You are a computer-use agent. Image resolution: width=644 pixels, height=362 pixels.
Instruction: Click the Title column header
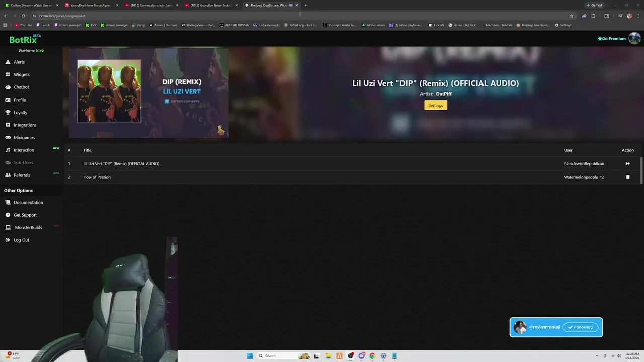87,150
